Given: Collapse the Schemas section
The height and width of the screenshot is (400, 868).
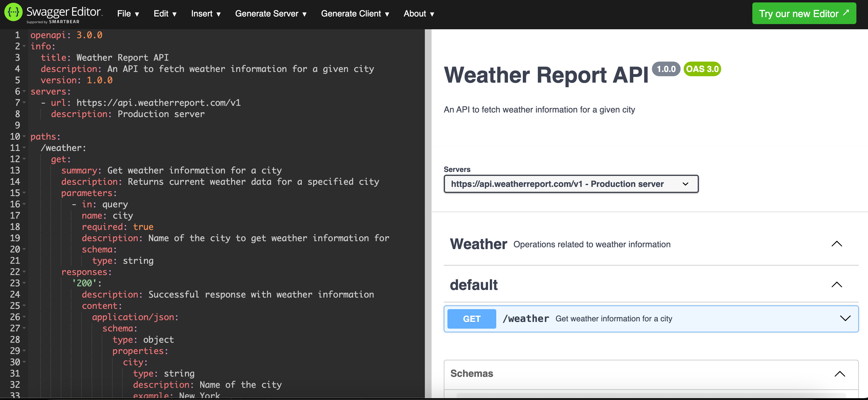Looking at the screenshot, I should (840, 374).
